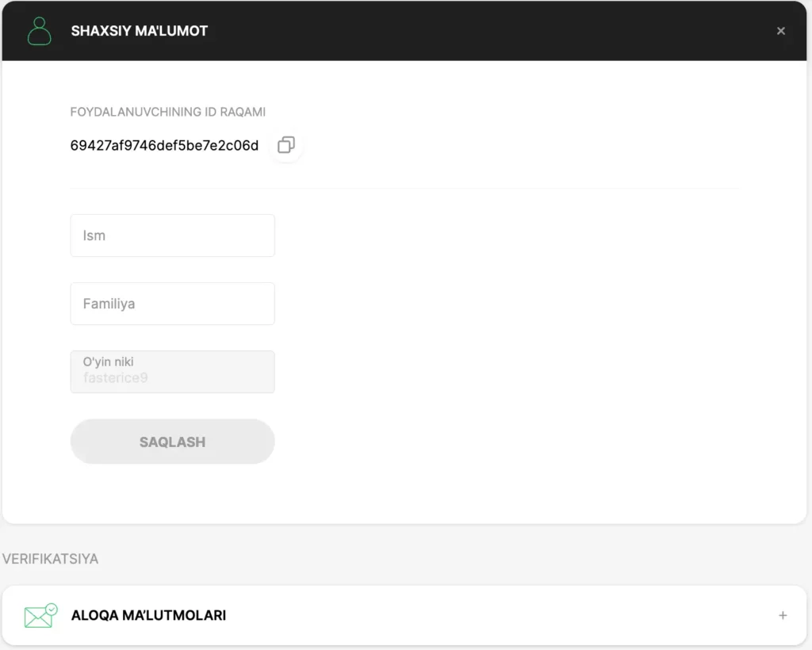Click the green user profile icon
The width and height of the screenshot is (812, 650).
[x=39, y=31]
